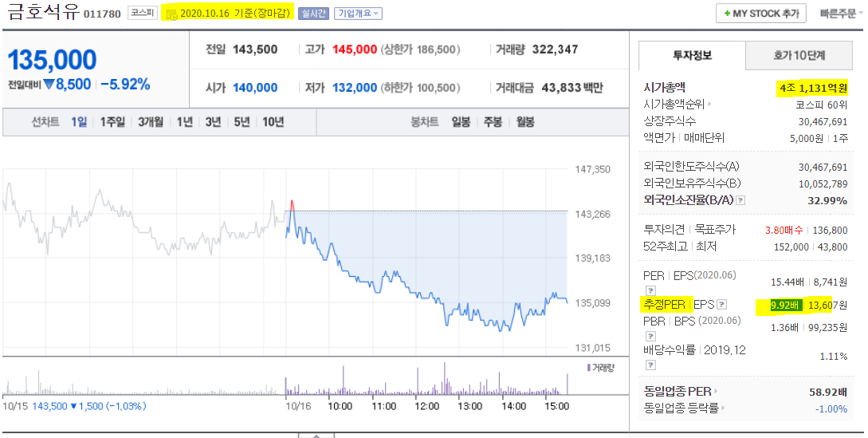Click the PBR 1.36배 value

(x=784, y=328)
